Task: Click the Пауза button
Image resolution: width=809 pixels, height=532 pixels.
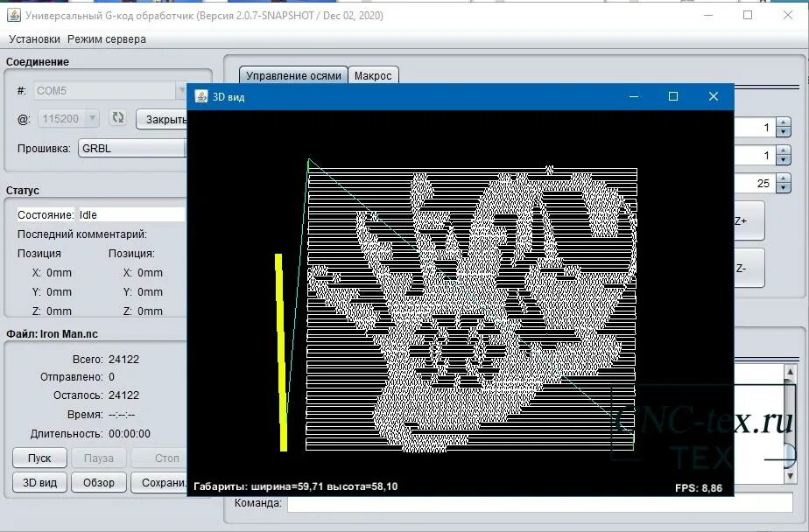Action: (x=99, y=458)
